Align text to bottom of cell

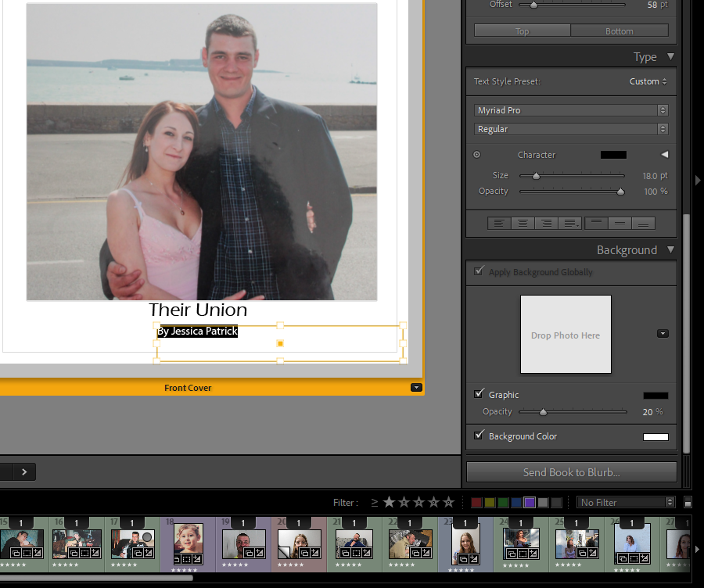pyautogui.click(x=643, y=224)
